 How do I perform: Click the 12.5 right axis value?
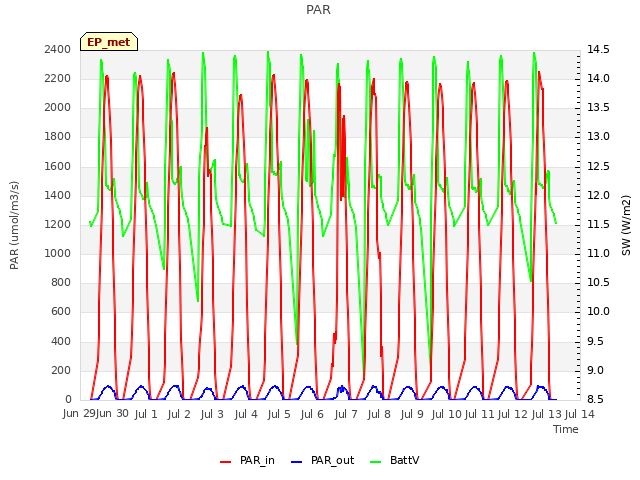[x=598, y=167]
